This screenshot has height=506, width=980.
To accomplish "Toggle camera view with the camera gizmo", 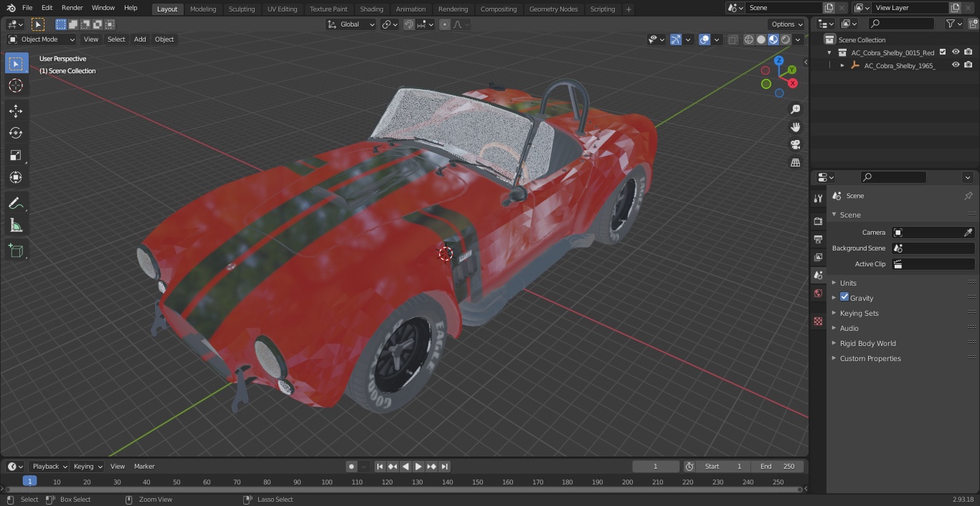I will tap(795, 144).
